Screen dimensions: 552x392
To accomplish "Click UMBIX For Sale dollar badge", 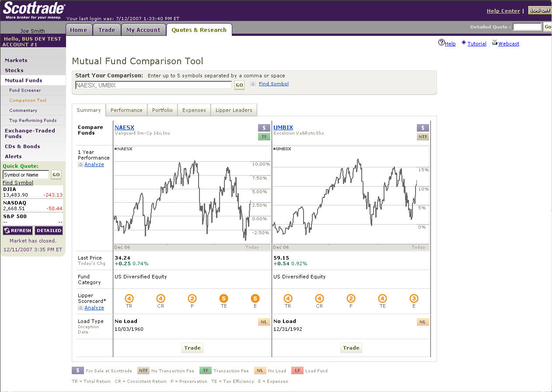I will [423, 128].
